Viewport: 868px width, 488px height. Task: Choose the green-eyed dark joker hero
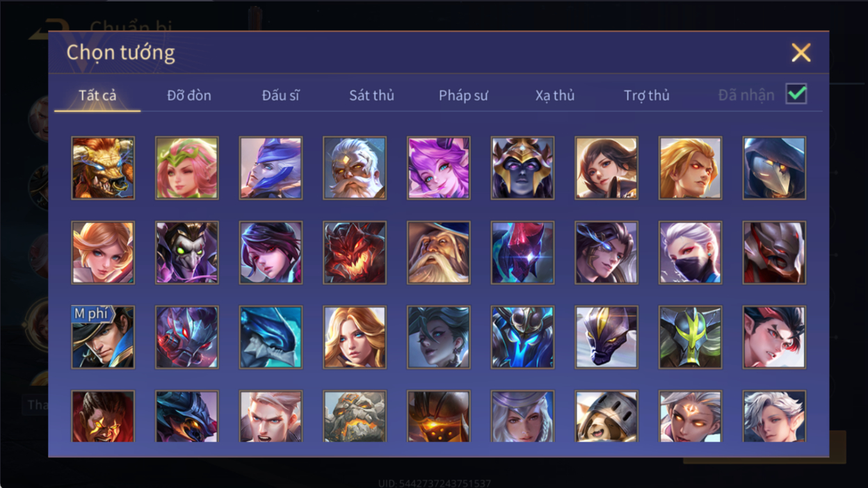[x=187, y=252]
